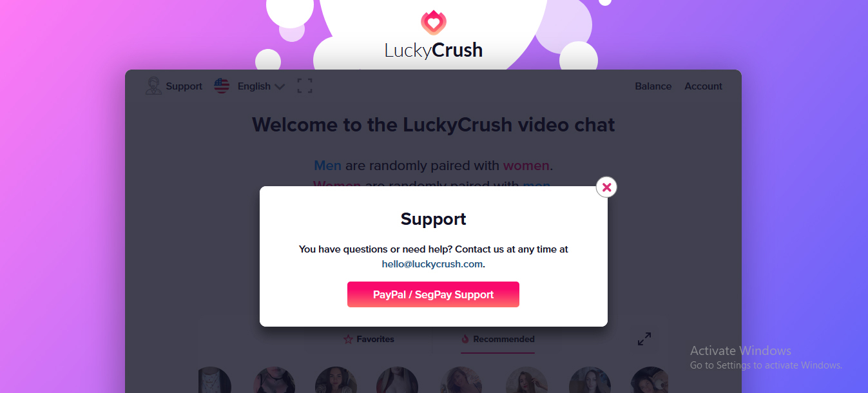Select the fourth profile thumbnail in the row
The image size is (868, 393).
coord(398,380)
